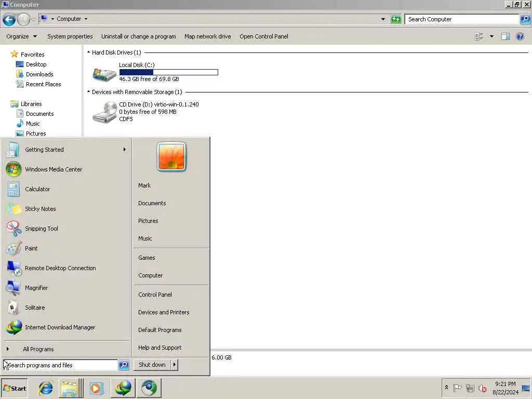Click Open Control Panel toolbar button
The height and width of the screenshot is (399, 532).
click(263, 36)
